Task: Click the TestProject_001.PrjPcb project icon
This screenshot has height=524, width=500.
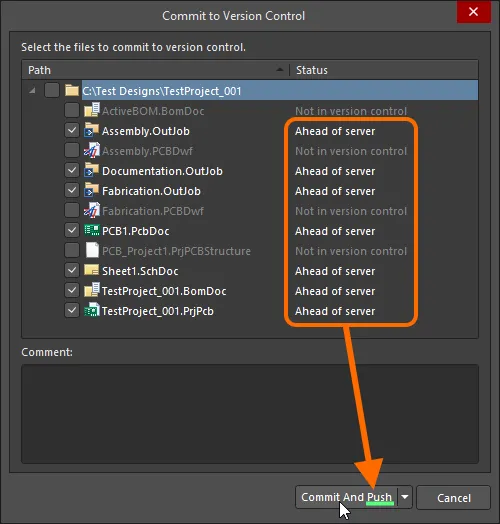Action: click(92, 310)
